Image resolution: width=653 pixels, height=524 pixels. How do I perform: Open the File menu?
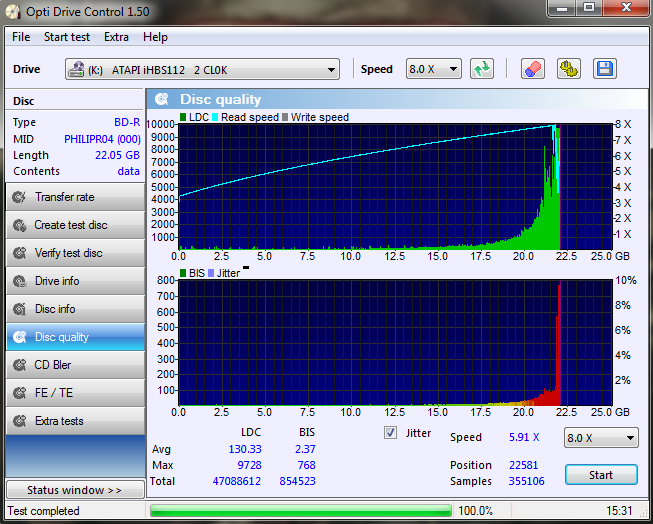tap(21, 37)
